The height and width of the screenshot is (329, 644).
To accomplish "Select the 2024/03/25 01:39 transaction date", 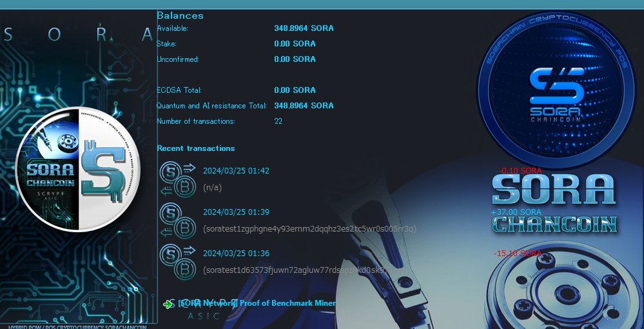I will 236,212.
